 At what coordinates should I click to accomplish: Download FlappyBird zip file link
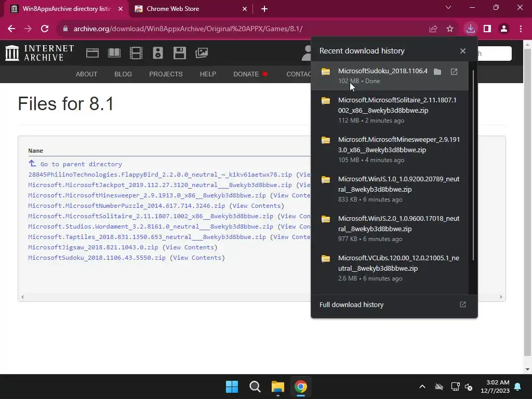point(160,175)
